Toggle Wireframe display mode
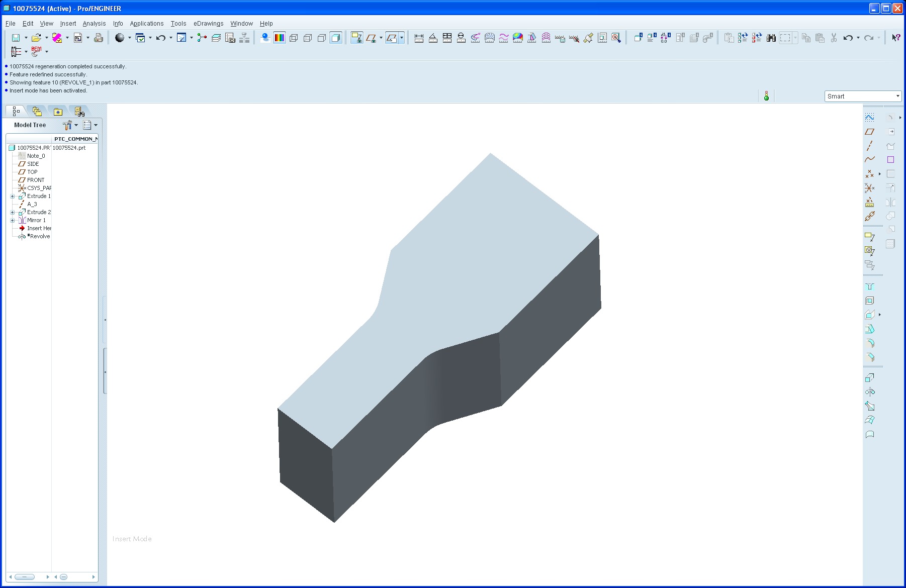The image size is (906, 588). pyautogui.click(x=294, y=38)
